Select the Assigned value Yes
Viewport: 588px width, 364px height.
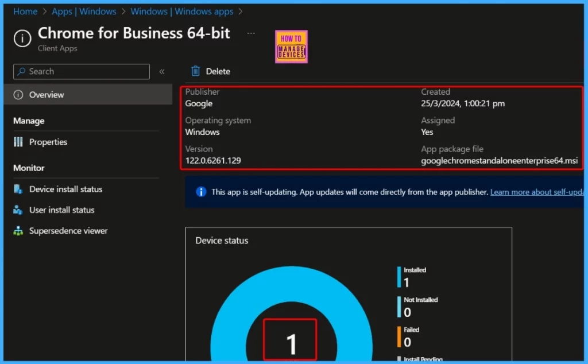click(x=427, y=132)
